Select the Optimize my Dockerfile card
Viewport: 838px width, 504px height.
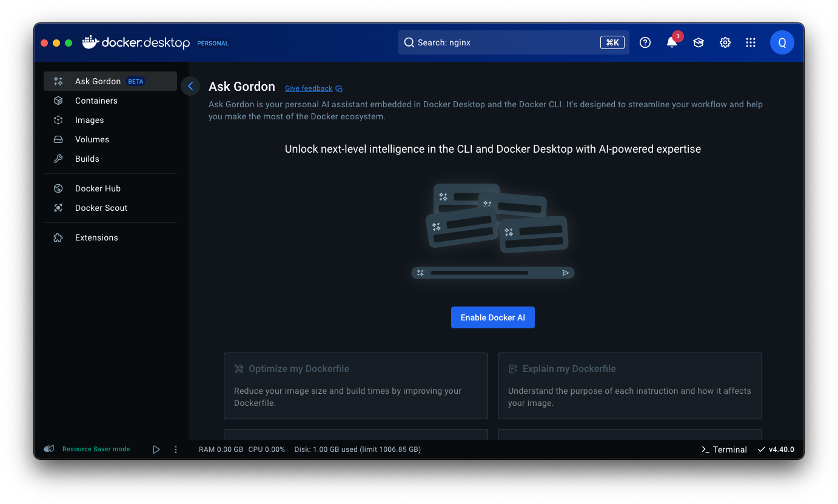(356, 386)
